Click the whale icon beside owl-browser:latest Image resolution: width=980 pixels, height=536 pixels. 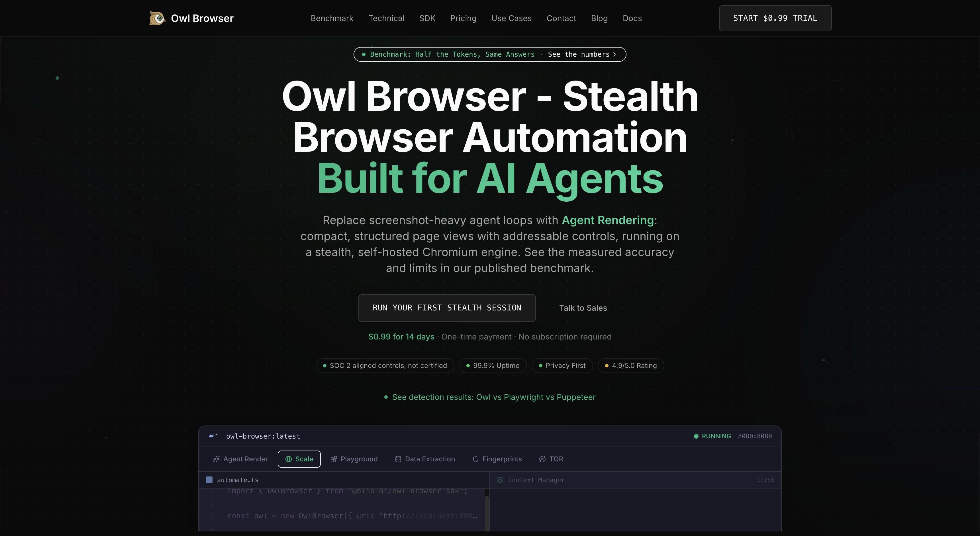[x=213, y=436]
